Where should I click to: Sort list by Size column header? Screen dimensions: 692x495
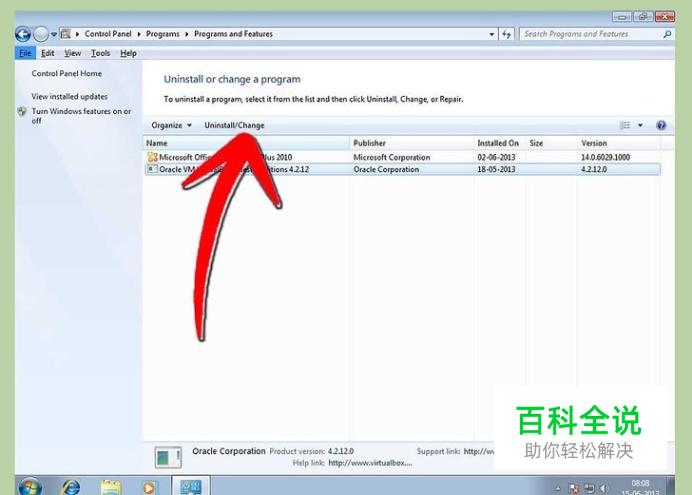tap(551, 143)
